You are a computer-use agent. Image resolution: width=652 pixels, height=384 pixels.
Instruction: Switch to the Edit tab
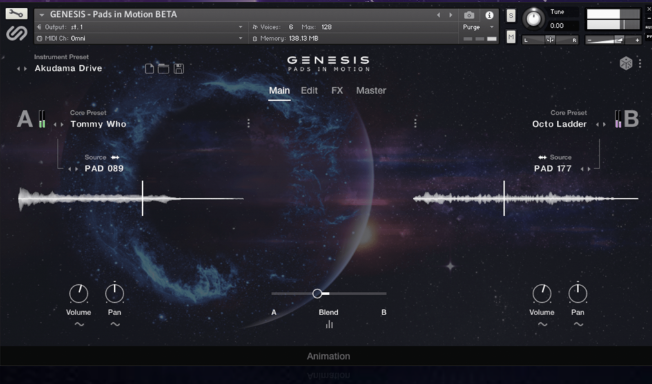coord(309,91)
